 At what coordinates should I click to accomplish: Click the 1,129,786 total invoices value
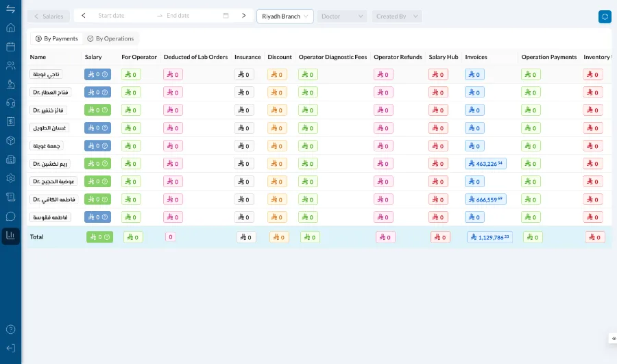click(x=489, y=237)
